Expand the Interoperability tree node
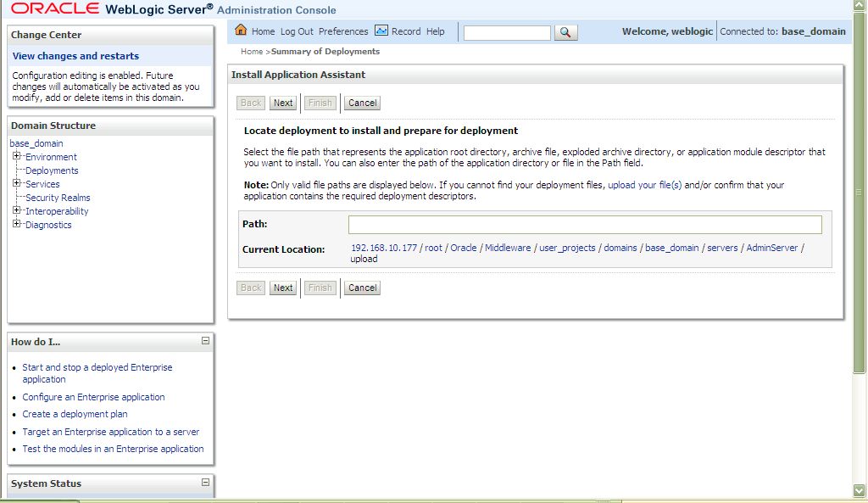 coord(17,210)
